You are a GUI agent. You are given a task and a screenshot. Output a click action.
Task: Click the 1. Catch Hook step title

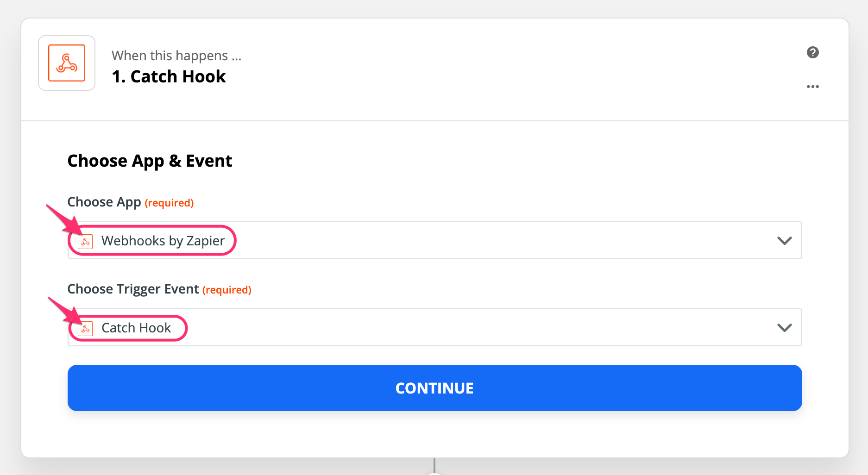[x=169, y=76]
